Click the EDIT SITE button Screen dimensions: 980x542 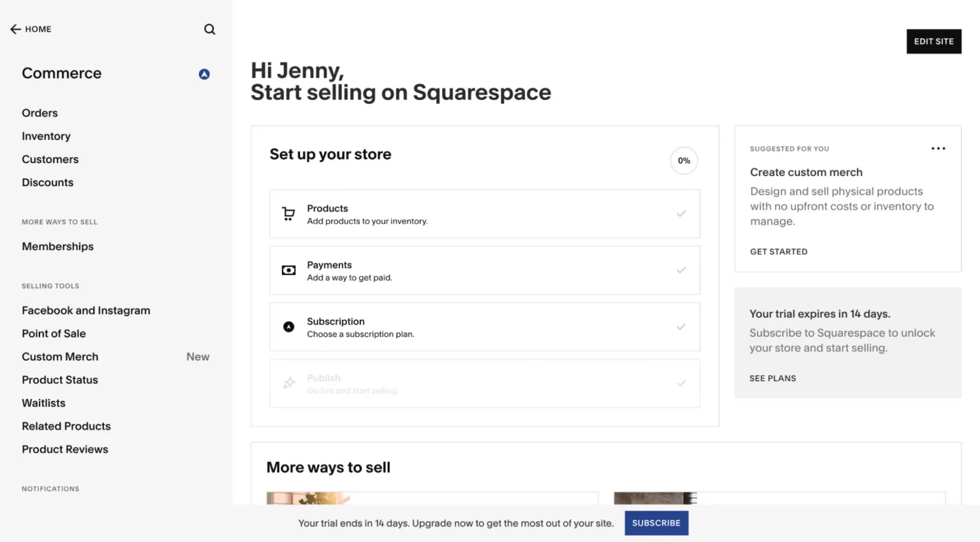(933, 41)
